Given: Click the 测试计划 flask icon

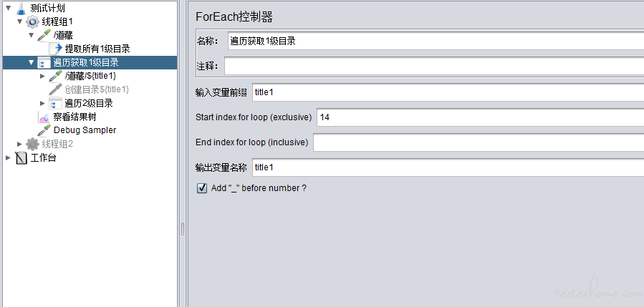Looking at the screenshot, I should pos(21,8).
